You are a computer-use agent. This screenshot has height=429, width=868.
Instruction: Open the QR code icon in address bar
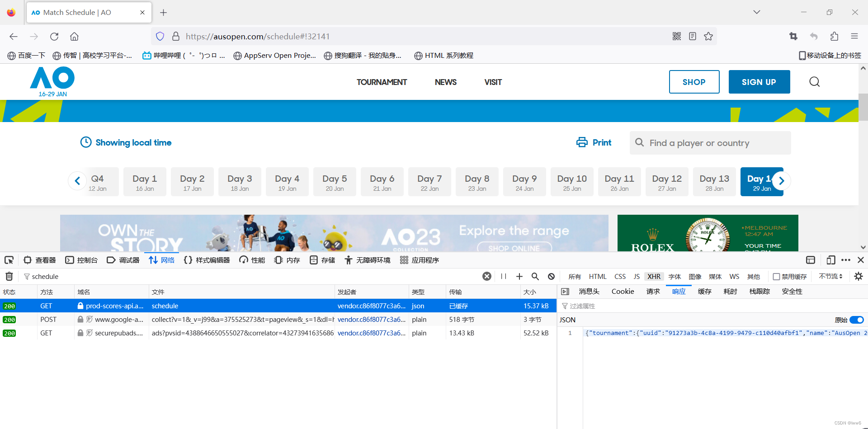tap(677, 36)
